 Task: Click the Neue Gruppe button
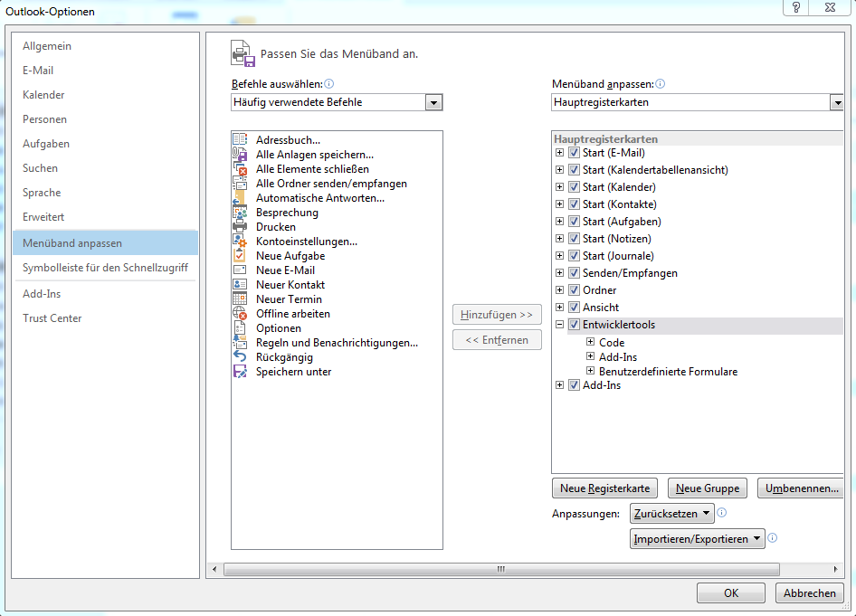click(x=708, y=488)
